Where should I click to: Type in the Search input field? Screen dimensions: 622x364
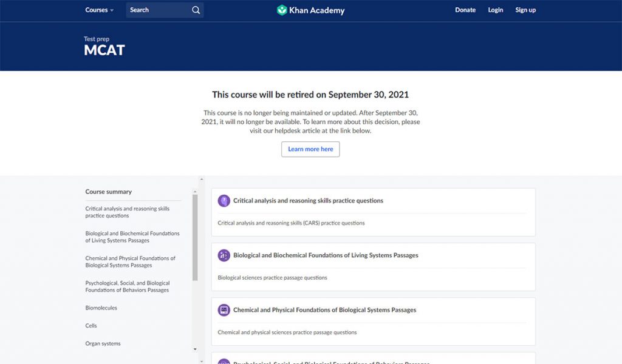point(158,10)
